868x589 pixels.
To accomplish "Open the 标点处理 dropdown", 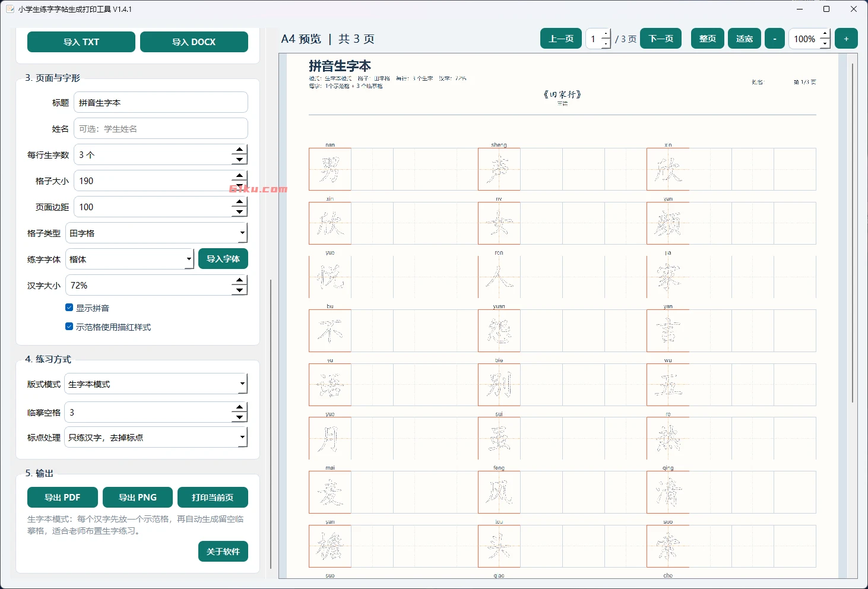I will (x=156, y=437).
